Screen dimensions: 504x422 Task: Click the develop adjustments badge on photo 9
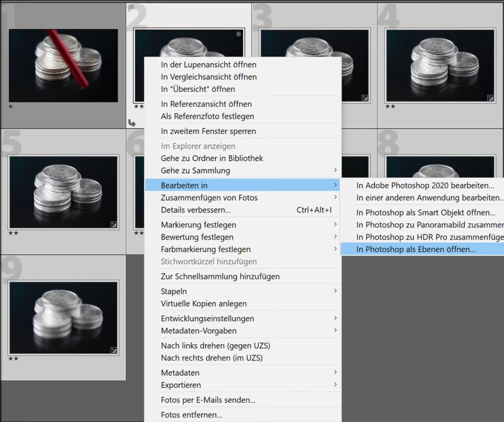114,351
